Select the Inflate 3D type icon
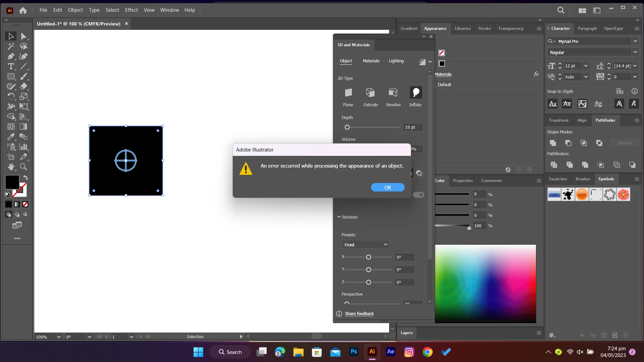The image size is (644, 362). coord(416,93)
